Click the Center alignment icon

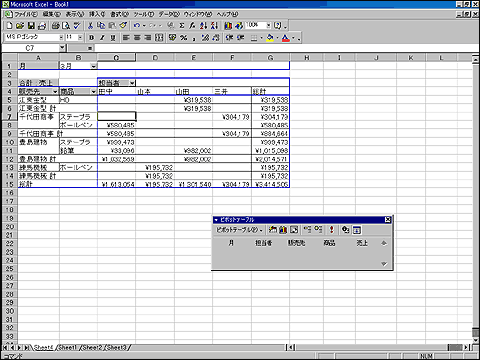(x=137, y=38)
